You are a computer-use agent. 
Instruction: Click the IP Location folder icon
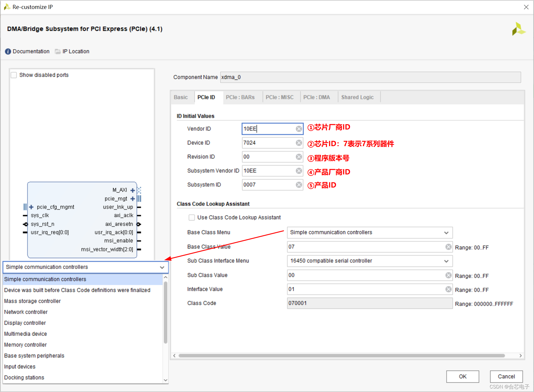(58, 52)
